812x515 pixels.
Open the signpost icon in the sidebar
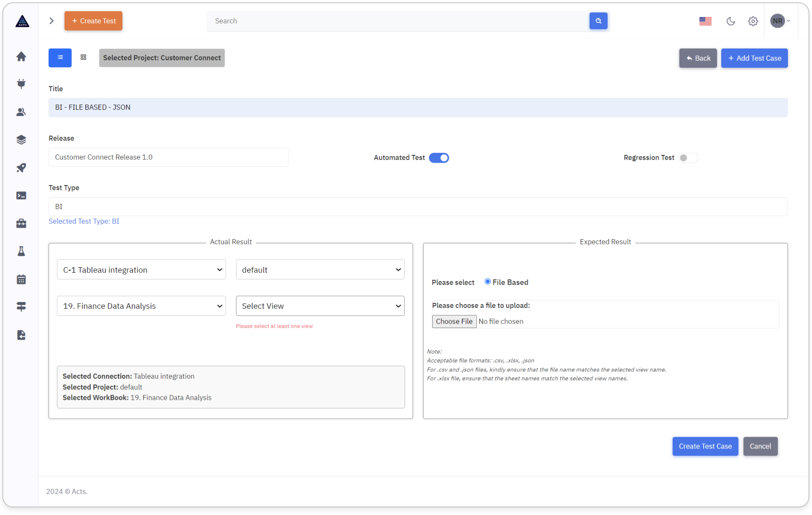[x=21, y=307]
